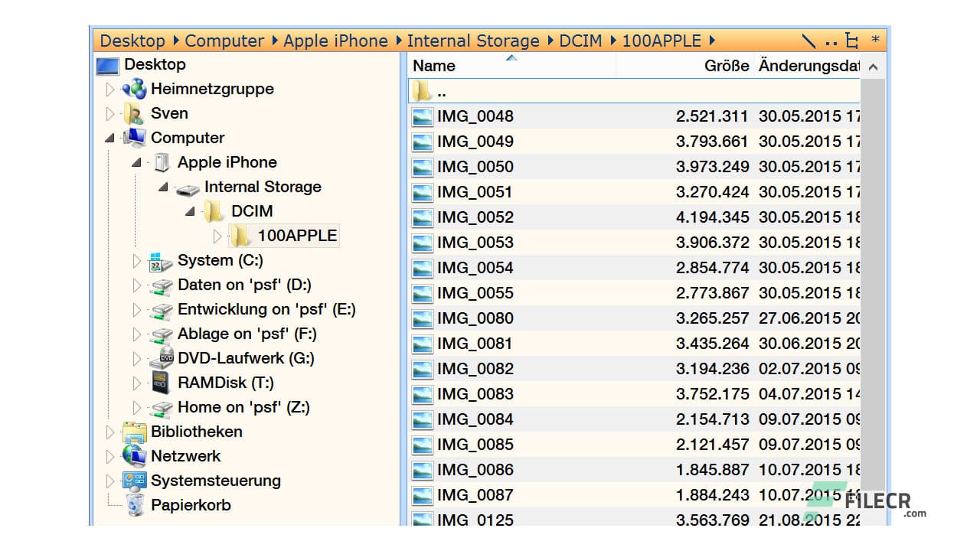Click the RAMDisk (T:) drive icon
Image resolution: width=980 pixels, height=551 pixels.
[x=161, y=383]
